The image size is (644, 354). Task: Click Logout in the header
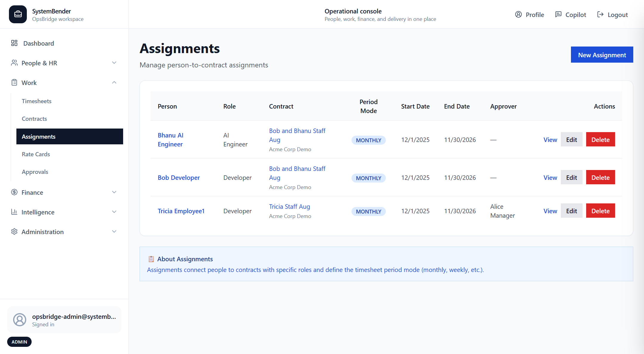(612, 15)
